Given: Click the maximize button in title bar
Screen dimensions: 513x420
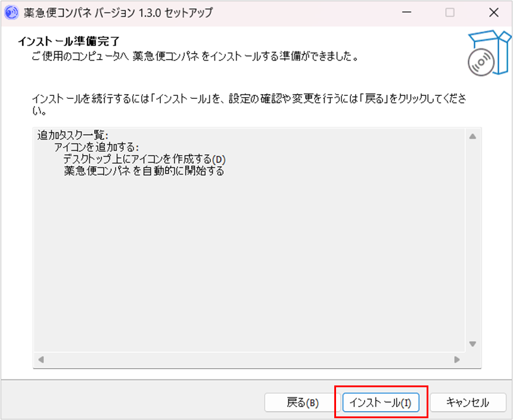Looking at the screenshot, I should 450,12.
